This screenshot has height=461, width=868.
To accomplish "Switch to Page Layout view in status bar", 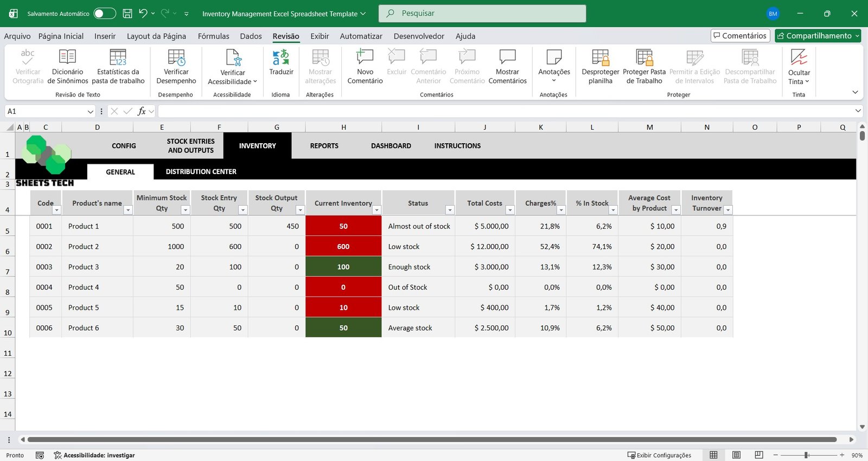I will point(736,455).
